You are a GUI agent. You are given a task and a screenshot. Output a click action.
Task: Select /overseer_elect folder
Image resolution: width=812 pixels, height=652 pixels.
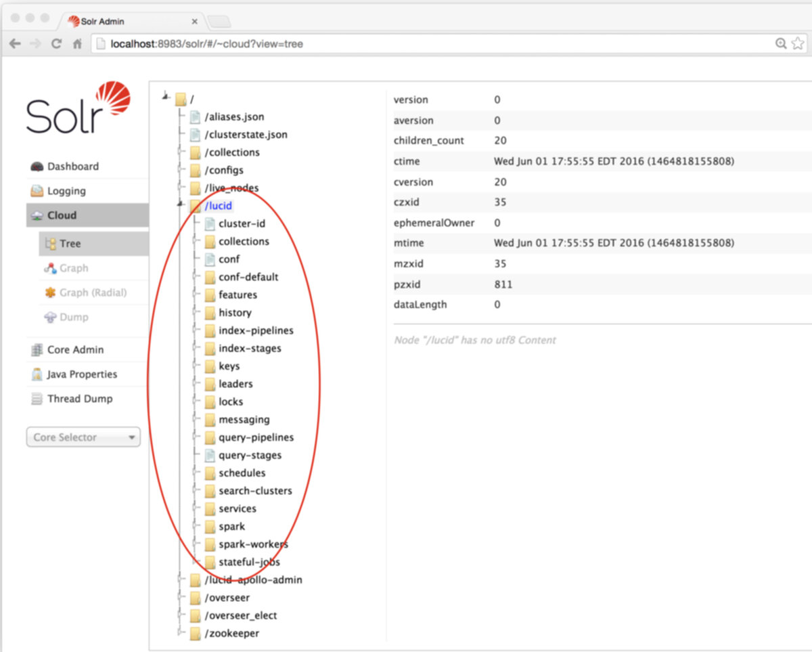click(240, 615)
